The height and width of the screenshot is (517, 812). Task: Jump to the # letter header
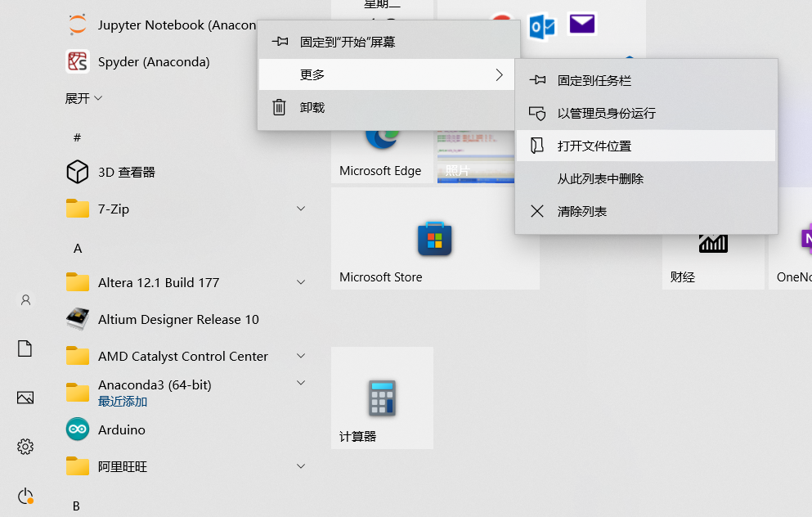77,137
